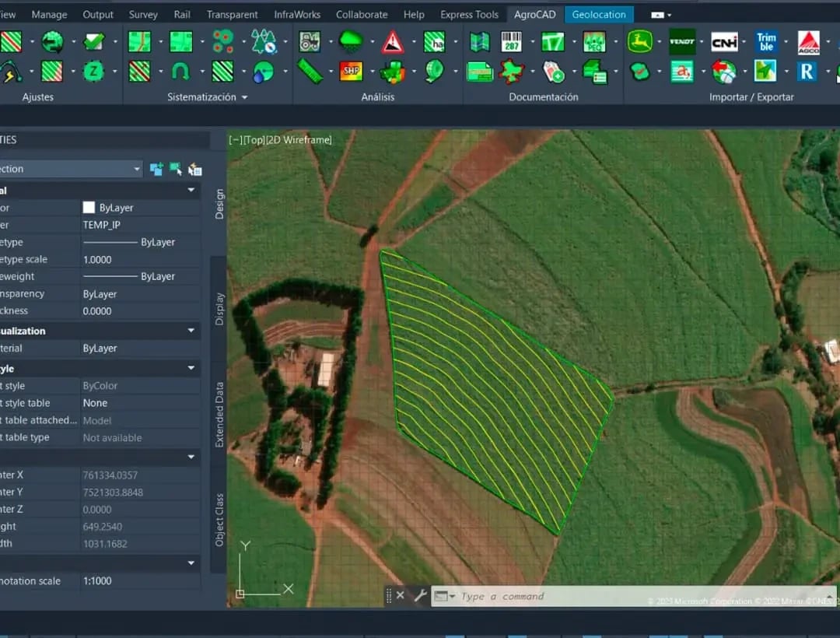The image size is (840, 638).
Task: Select the green ruler measure tool
Action: pyautogui.click(x=310, y=72)
